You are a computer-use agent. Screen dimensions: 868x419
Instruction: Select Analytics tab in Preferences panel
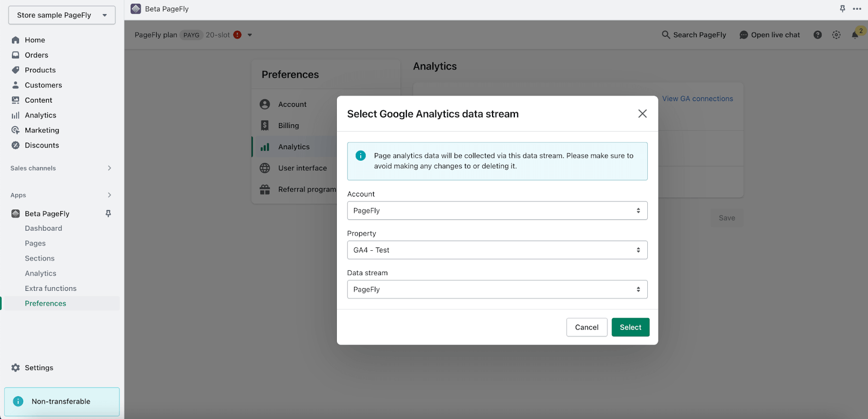tap(294, 147)
